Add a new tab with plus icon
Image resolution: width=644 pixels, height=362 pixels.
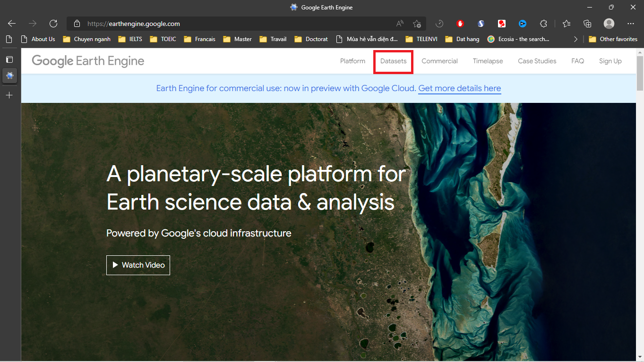9,95
